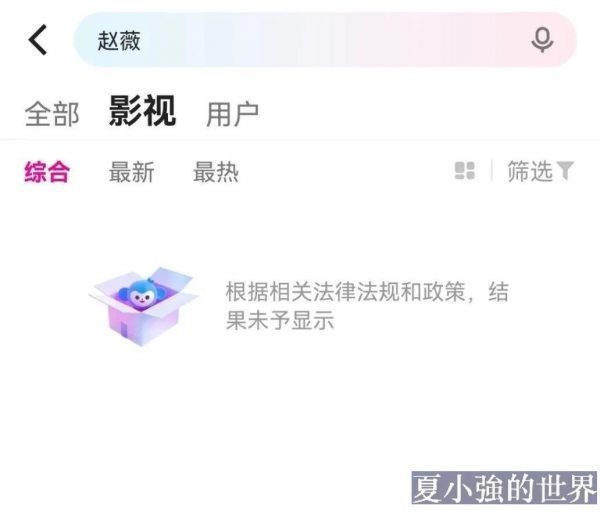Click the 夏小強的世界 watermark

[504, 488]
